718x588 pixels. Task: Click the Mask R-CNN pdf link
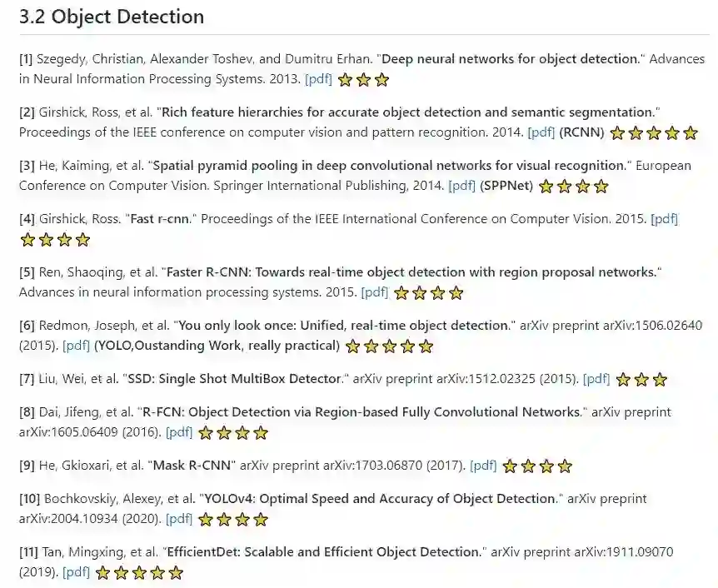[x=483, y=465]
